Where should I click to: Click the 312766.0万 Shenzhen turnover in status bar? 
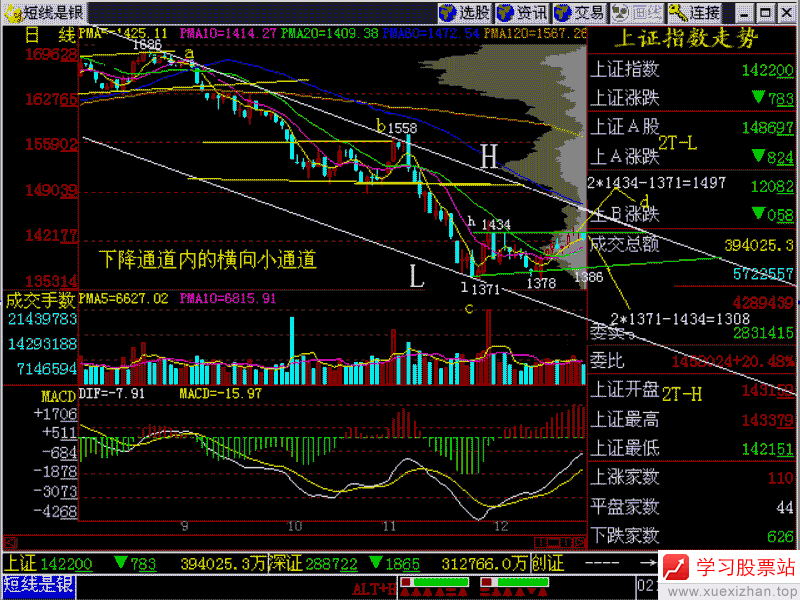point(484,564)
